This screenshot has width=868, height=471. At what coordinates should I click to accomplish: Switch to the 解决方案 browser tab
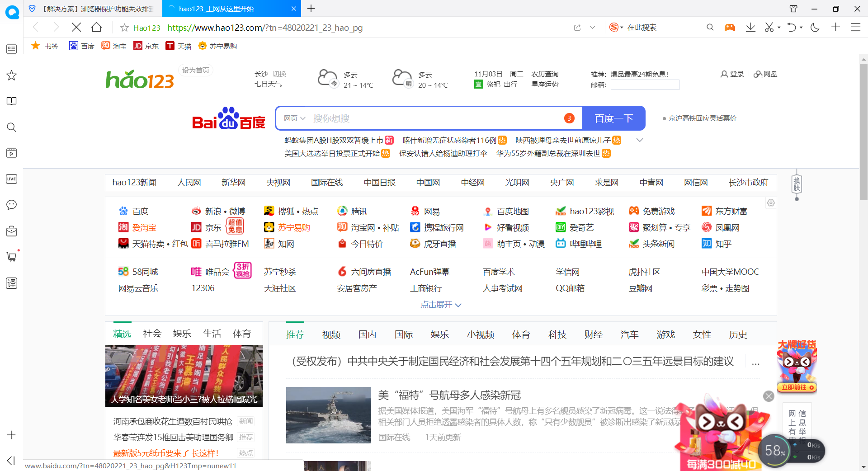93,9
